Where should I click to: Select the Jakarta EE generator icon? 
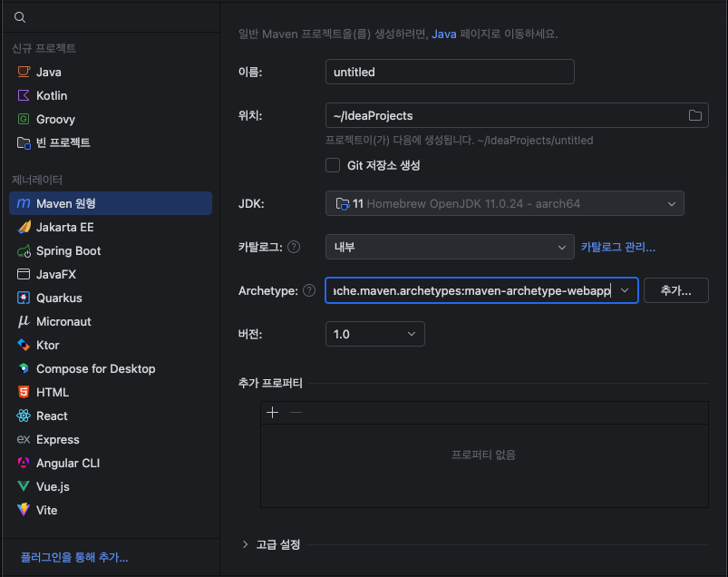coord(24,227)
